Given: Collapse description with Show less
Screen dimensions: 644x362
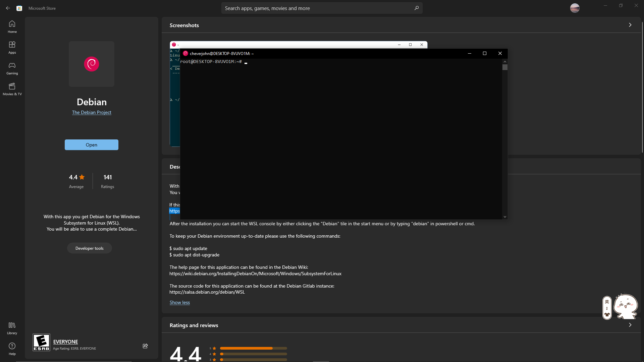Looking at the screenshot, I should 180,302.
